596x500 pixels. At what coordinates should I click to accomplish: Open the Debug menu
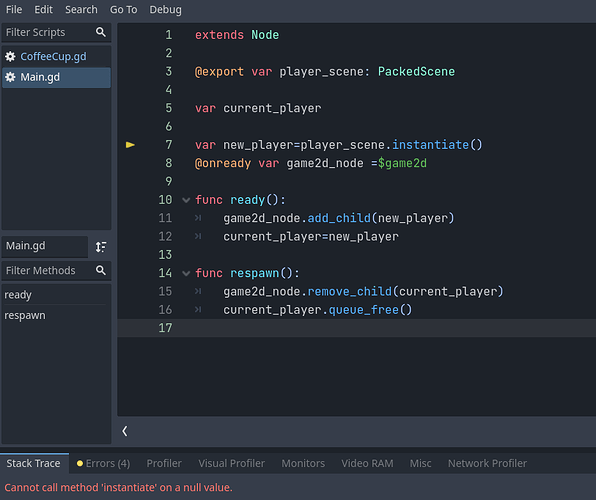165,10
